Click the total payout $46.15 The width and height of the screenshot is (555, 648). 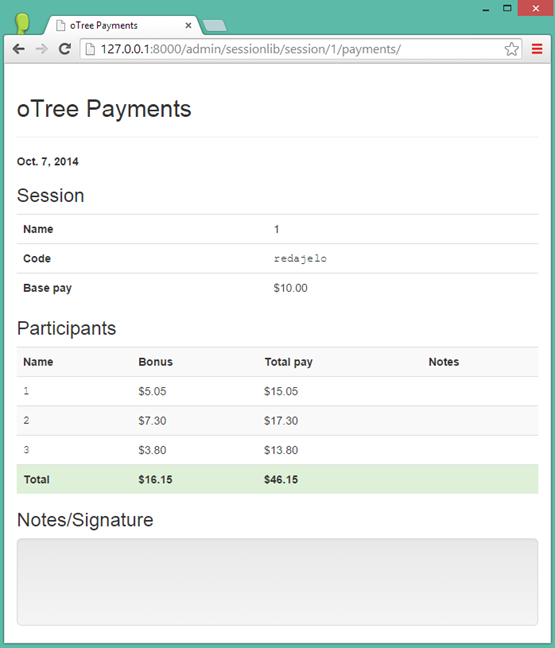point(281,479)
